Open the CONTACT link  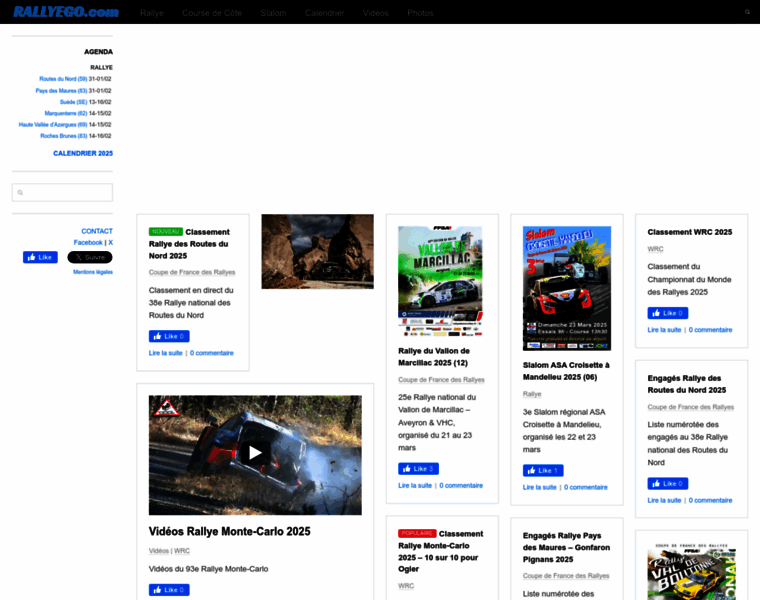point(97,231)
